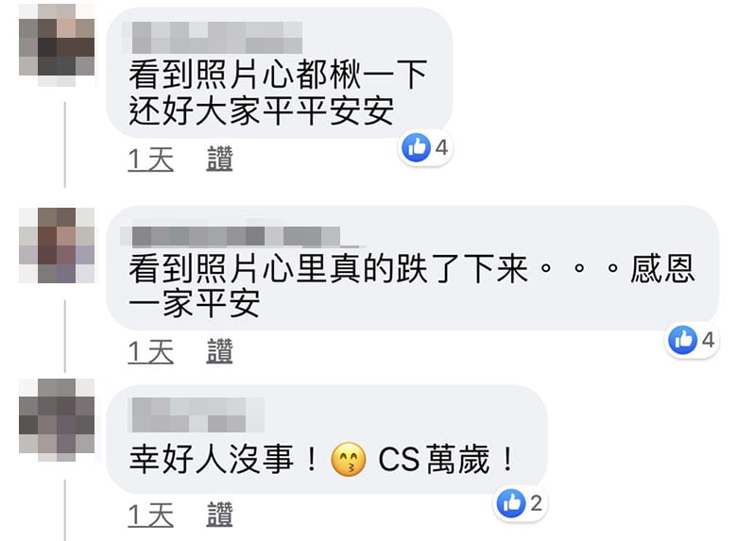Click the blurred username on the second comment

[235, 236]
